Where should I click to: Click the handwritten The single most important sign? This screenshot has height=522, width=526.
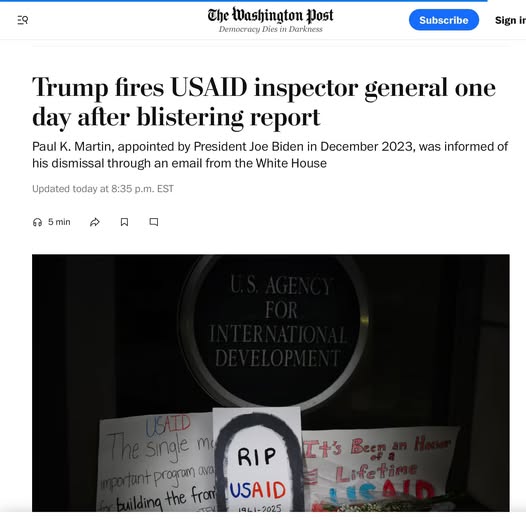coord(157,464)
